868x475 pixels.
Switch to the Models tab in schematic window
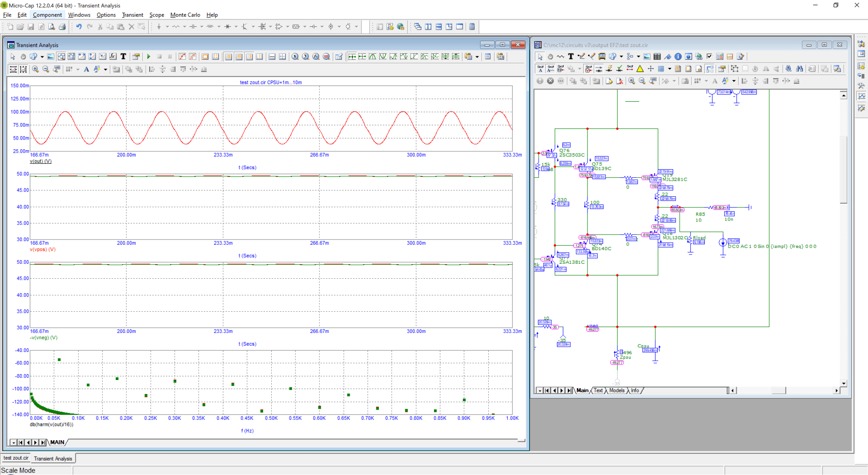(617, 391)
